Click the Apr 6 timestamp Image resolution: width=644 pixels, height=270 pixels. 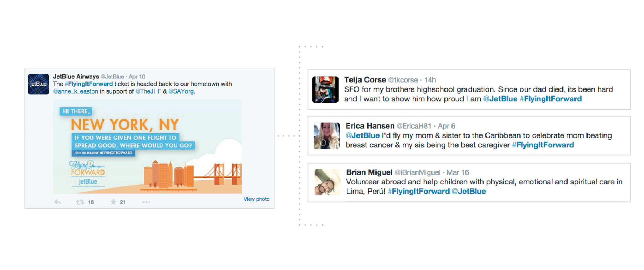point(447,126)
